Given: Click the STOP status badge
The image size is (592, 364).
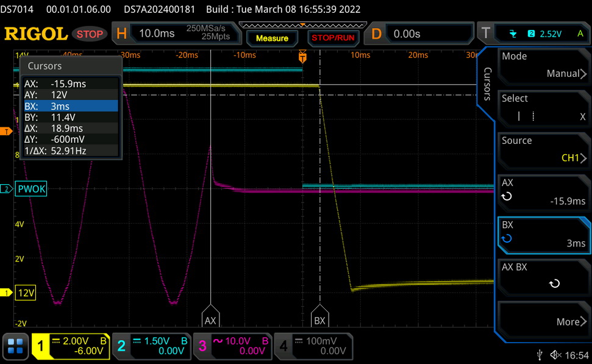Looking at the screenshot, I should tap(90, 34).
